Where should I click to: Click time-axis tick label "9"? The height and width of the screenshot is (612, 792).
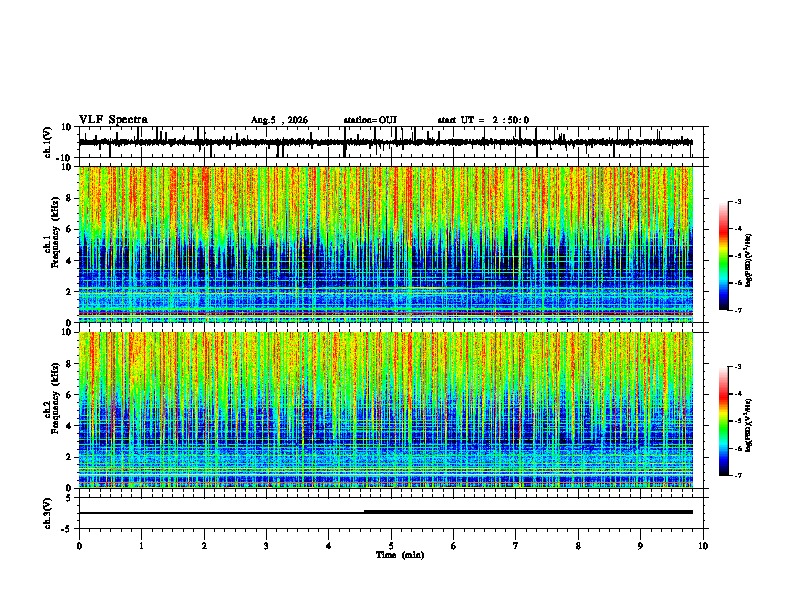click(640, 546)
